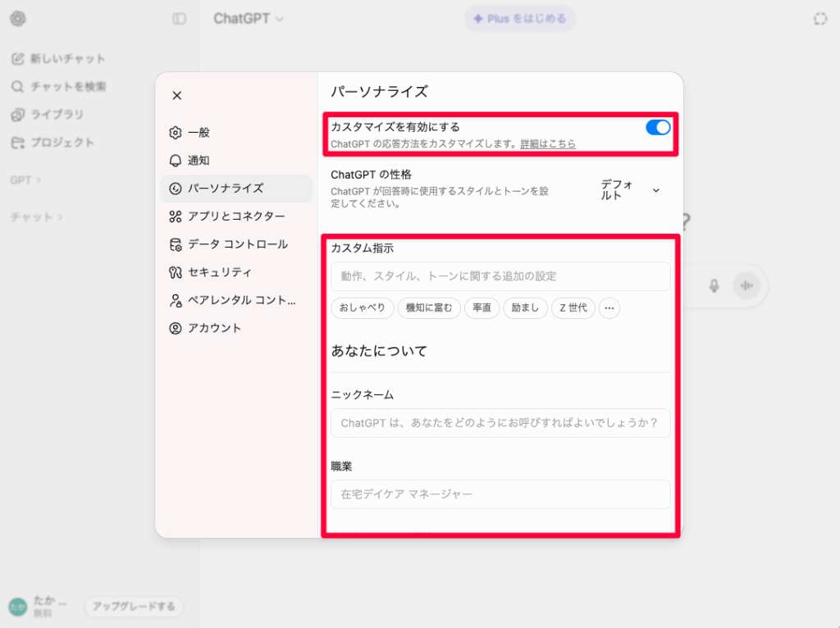Start voice mode from the audio icon
Screen dimensions: 840x628
746,285
